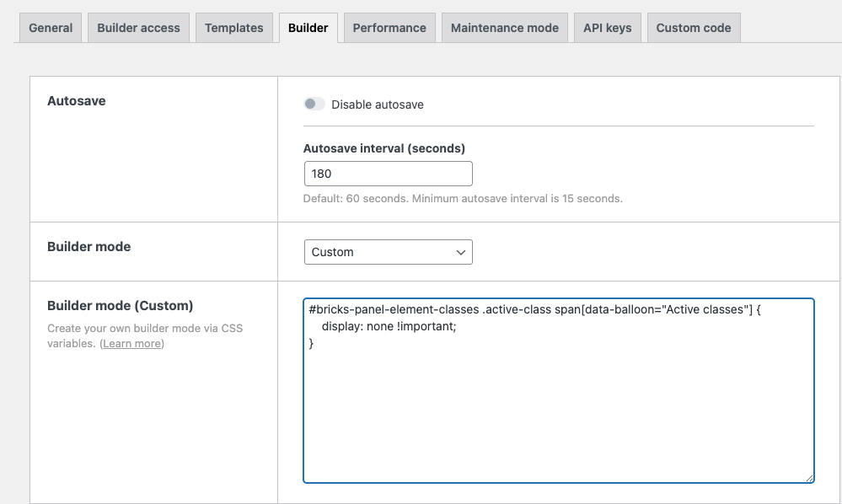Click the 'Autosave interval (seconds)' label
Viewport: 842px width, 504px height.
[x=384, y=148]
